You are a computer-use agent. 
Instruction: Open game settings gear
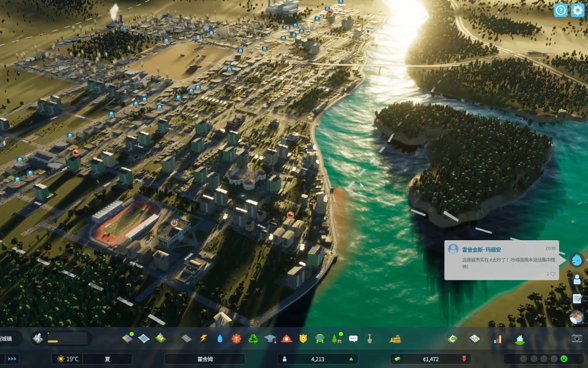(x=577, y=11)
